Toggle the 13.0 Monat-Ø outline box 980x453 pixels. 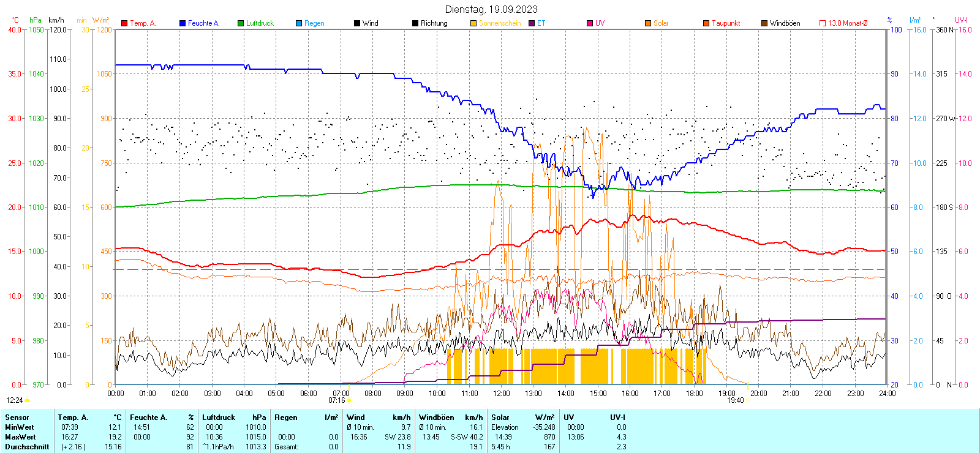click(823, 23)
